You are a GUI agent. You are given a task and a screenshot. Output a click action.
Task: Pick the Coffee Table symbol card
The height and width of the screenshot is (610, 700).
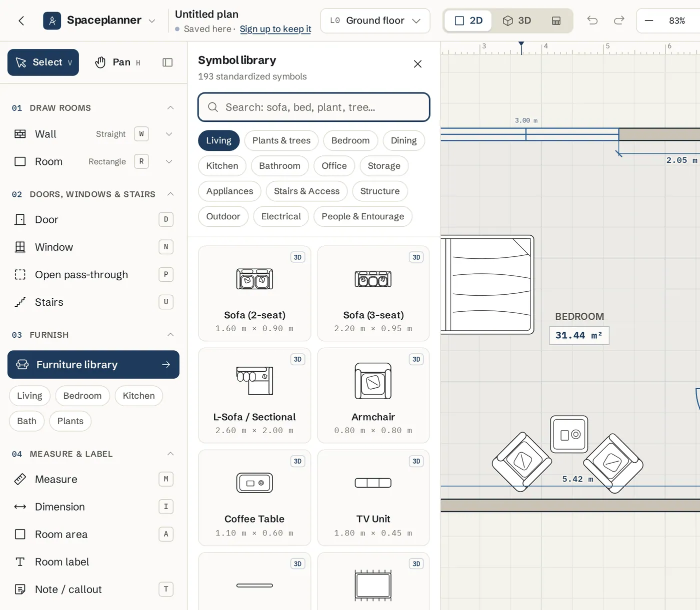point(254,498)
